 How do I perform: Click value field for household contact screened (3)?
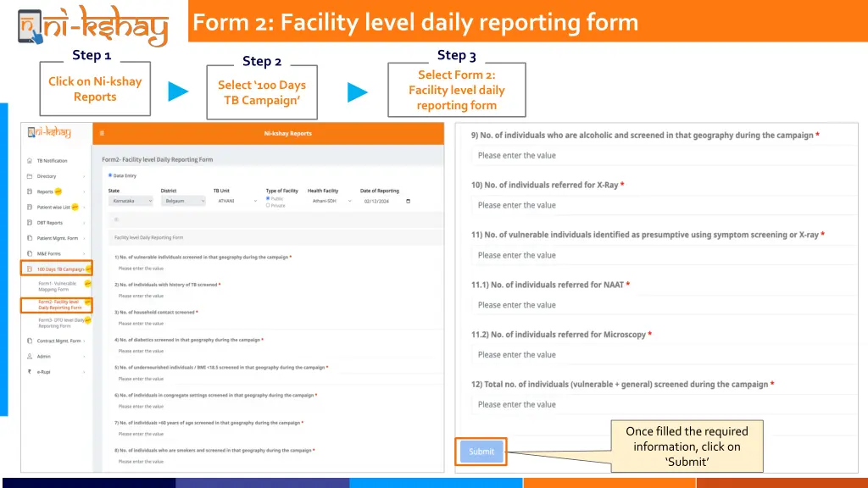point(278,324)
